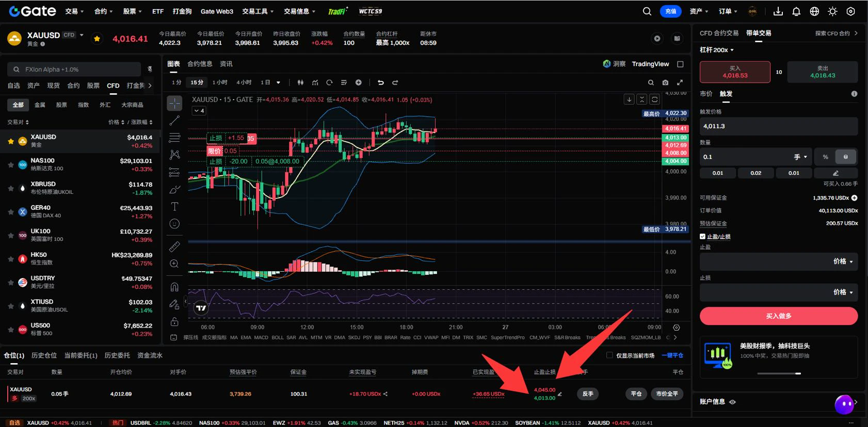Click the 市价全平 button

point(667,394)
